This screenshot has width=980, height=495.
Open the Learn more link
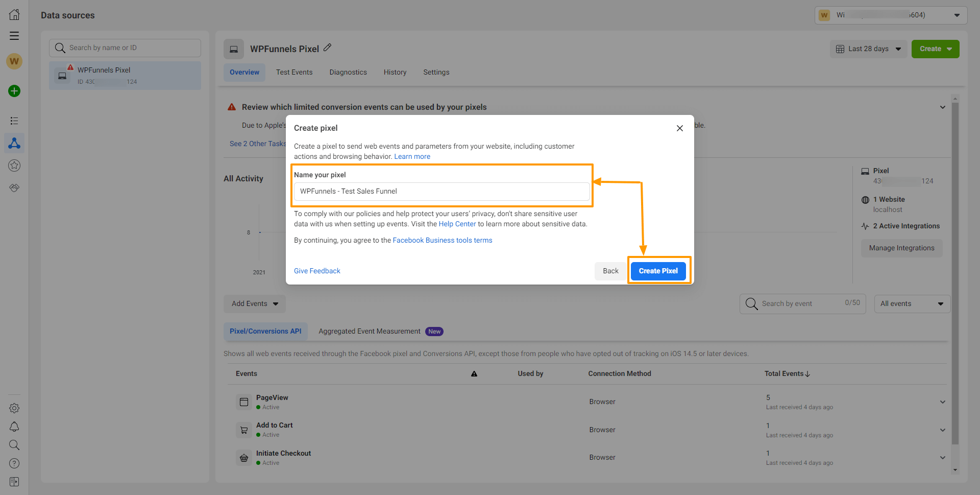tap(412, 157)
